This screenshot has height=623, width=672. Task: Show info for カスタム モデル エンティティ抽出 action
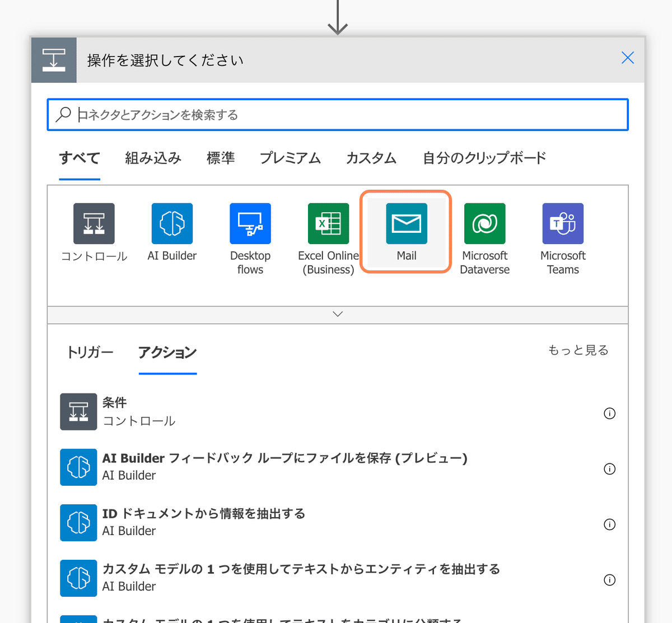[609, 579]
